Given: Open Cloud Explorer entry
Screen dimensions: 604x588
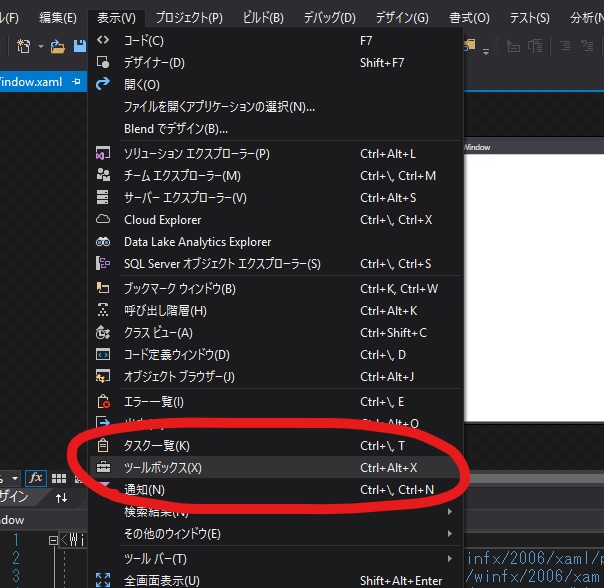Looking at the screenshot, I should tap(275, 220).
